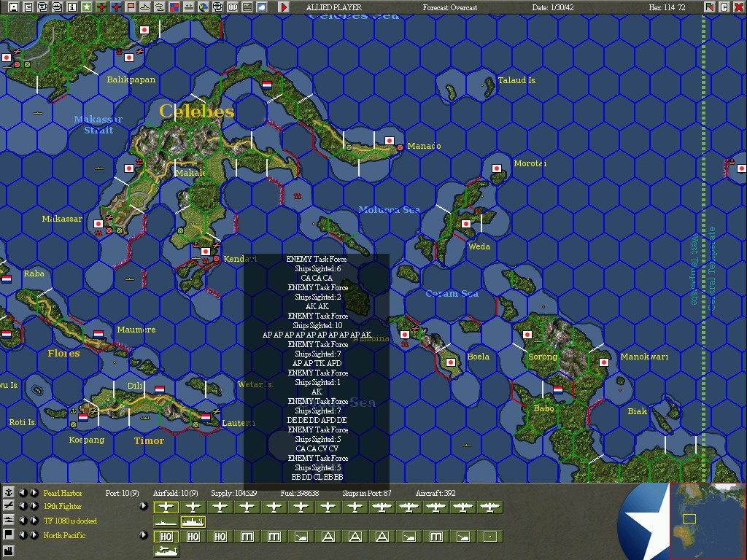The width and height of the screenshot is (747, 560).
Task: Open the info 'i' screen icon
Action: (72, 7)
